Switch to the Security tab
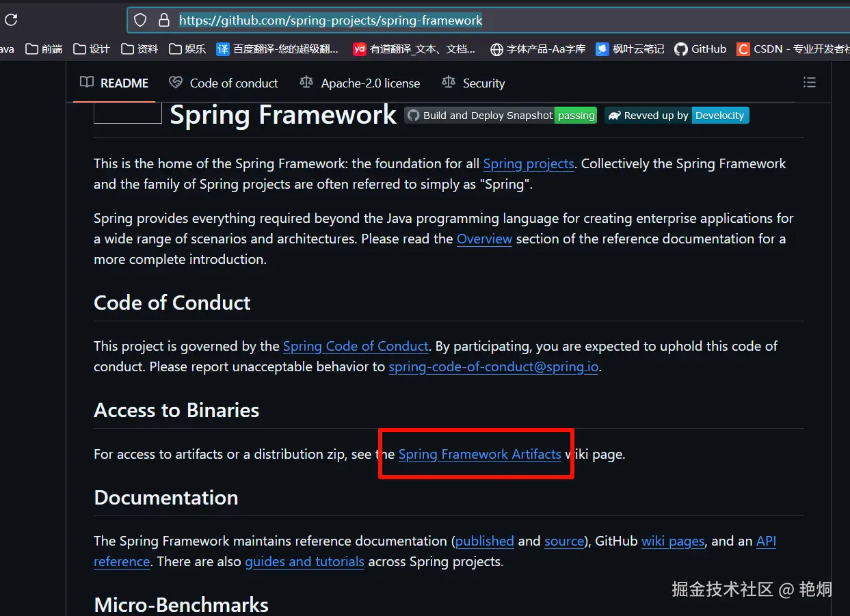 (x=473, y=83)
